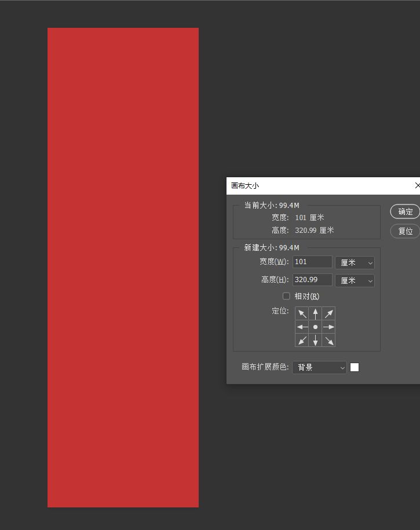Click the 定位: label
This screenshot has width=420, height=530.
point(280,310)
